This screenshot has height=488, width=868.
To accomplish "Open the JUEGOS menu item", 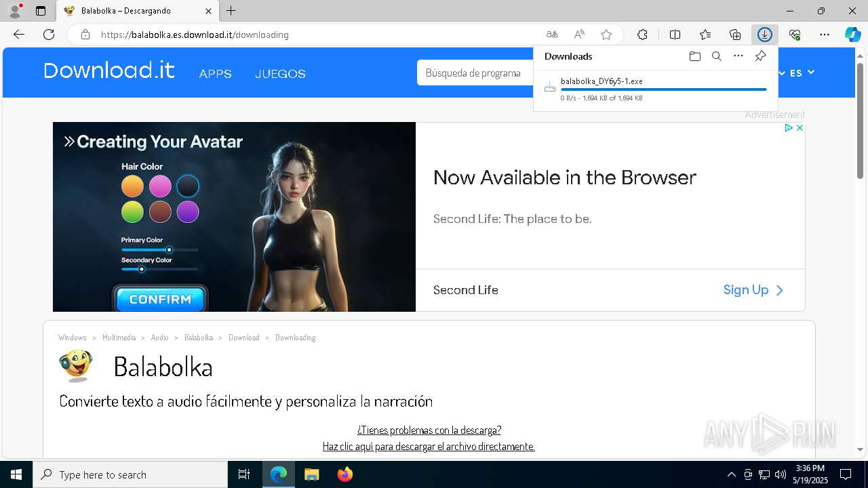I will [280, 74].
